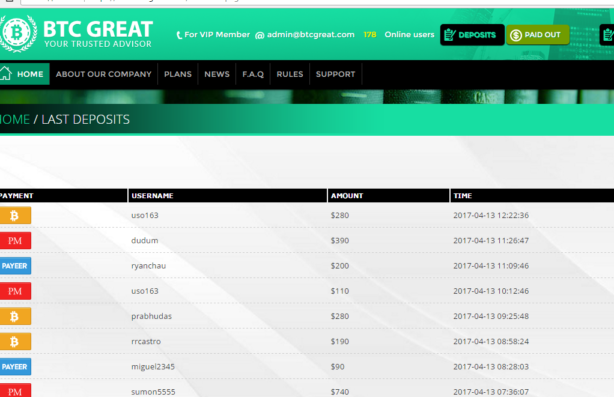The height and width of the screenshot is (397, 614).
Task: Open the Paid Out button
Action: 537,35
